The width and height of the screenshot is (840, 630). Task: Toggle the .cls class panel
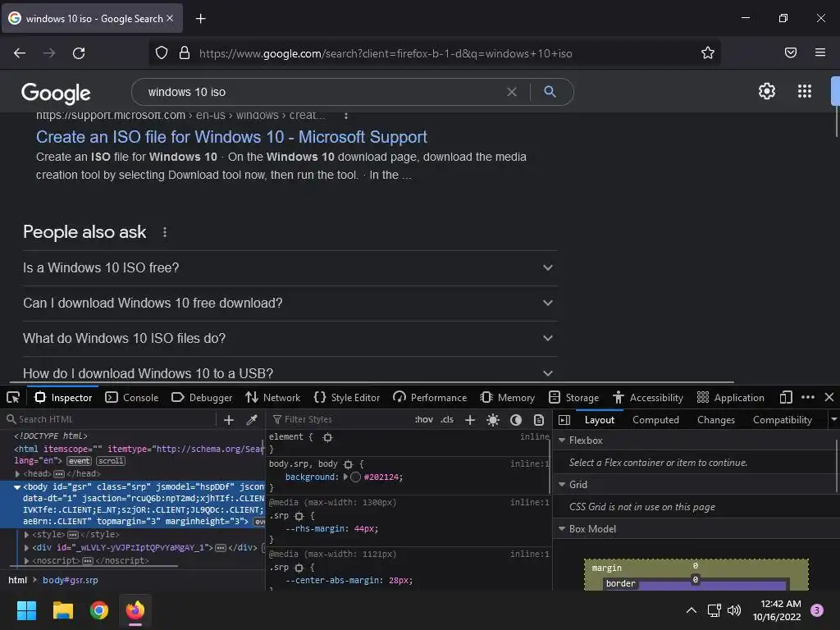447,419
